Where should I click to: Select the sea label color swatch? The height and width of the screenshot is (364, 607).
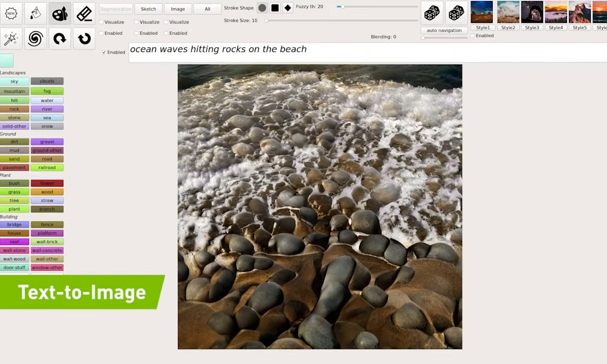click(x=47, y=118)
